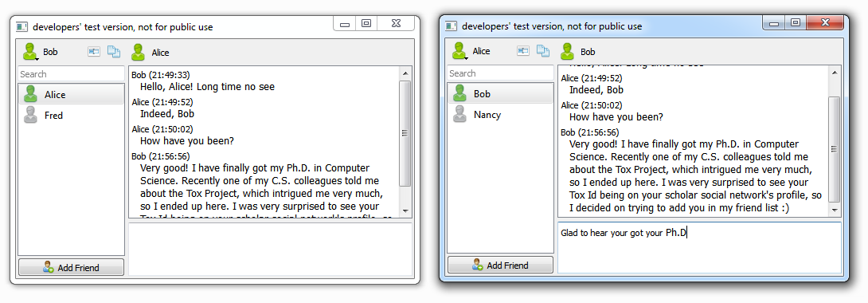Viewport: 868px width, 303px height.
Task: Close the right Tox window
Action: click(x=825, y=22)
